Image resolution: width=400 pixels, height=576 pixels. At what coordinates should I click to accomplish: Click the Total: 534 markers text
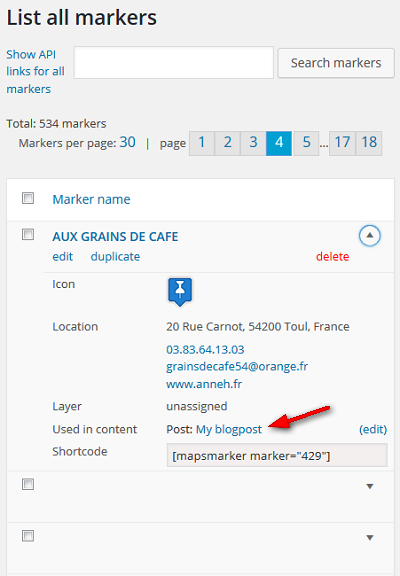pos(56,124)
